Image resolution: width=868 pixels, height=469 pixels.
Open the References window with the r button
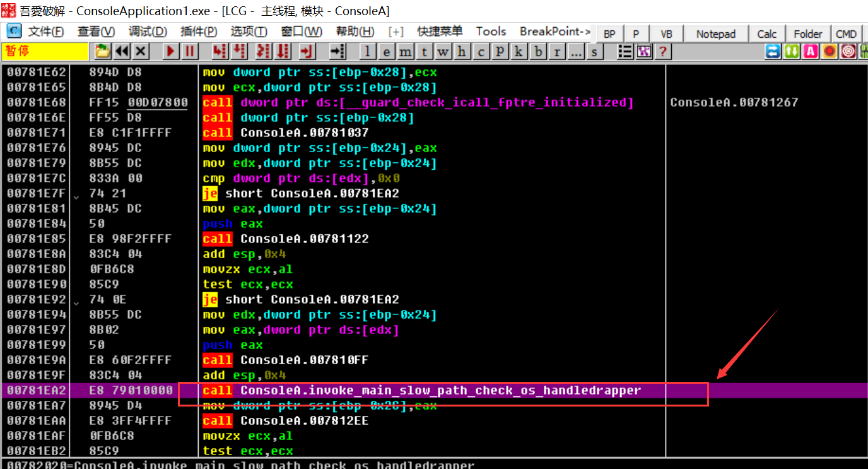point(557,52)
